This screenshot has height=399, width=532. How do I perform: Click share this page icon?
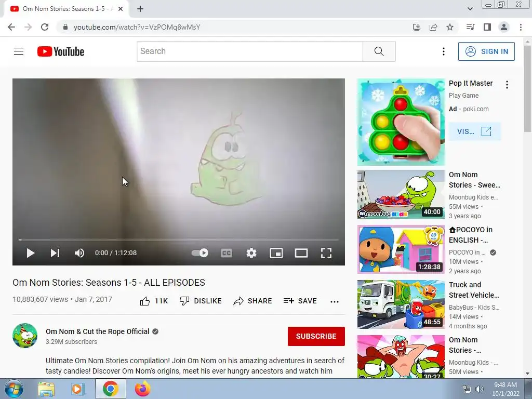(433, 27)
